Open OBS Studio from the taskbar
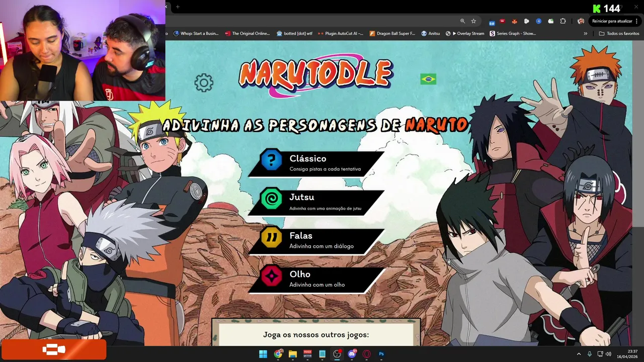644x362 pixels. 337,354
